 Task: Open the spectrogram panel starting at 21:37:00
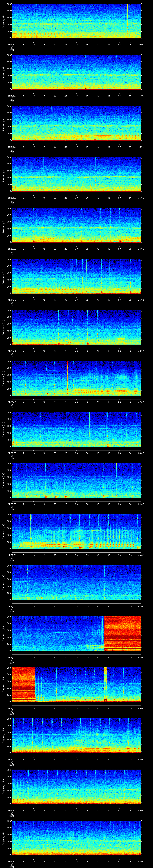pos(77,429)
